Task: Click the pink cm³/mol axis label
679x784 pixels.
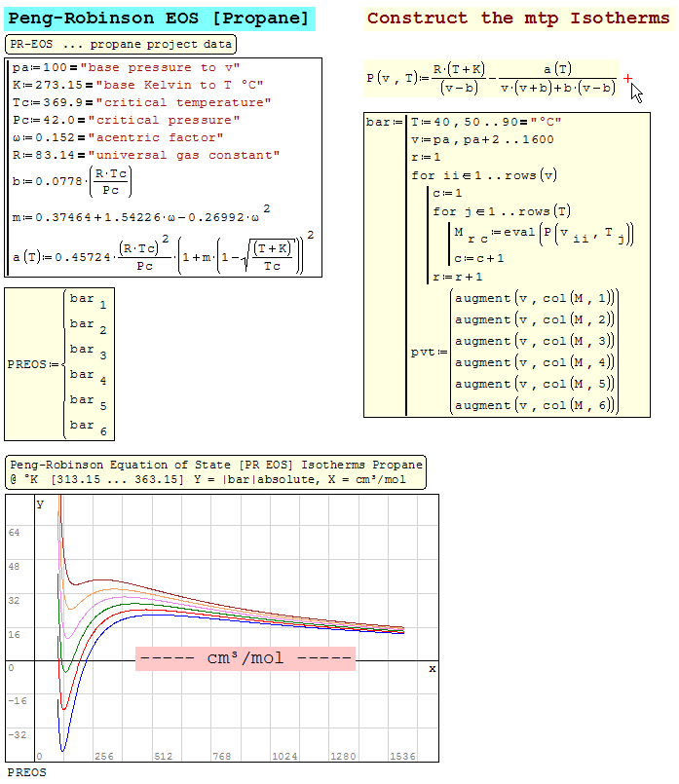Action: [x=245, y=659]
